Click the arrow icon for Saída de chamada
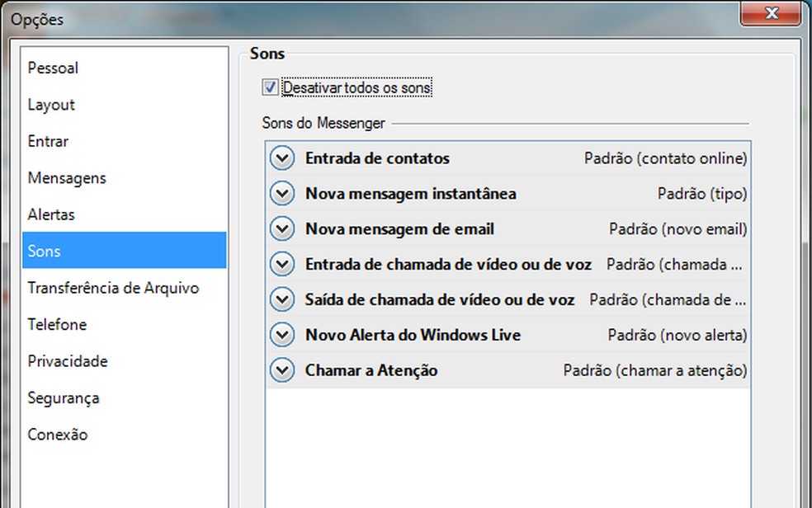 tap(281, 299)
